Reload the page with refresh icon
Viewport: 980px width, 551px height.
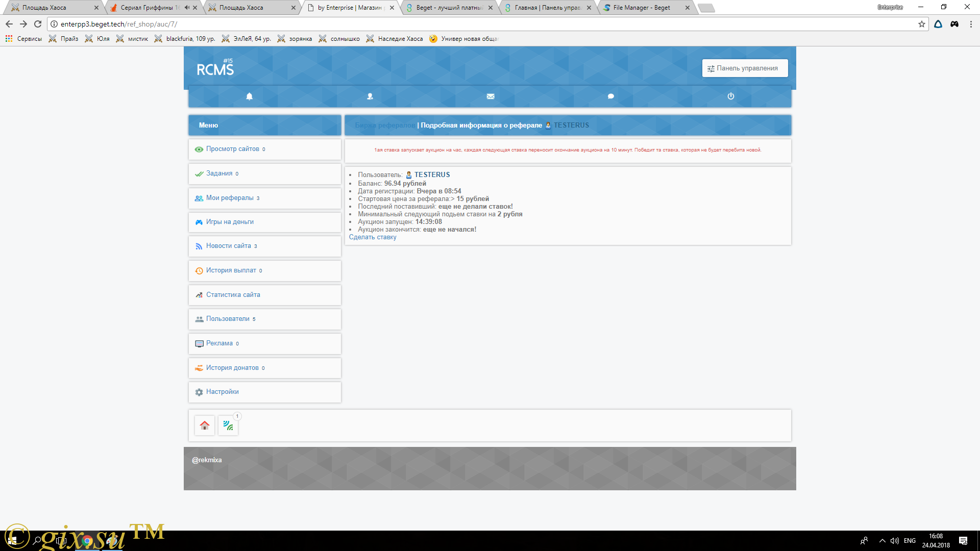38,24
